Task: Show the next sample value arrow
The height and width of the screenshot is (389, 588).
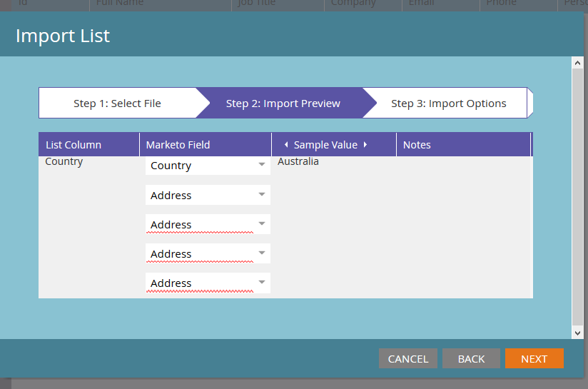Action: 365,145
